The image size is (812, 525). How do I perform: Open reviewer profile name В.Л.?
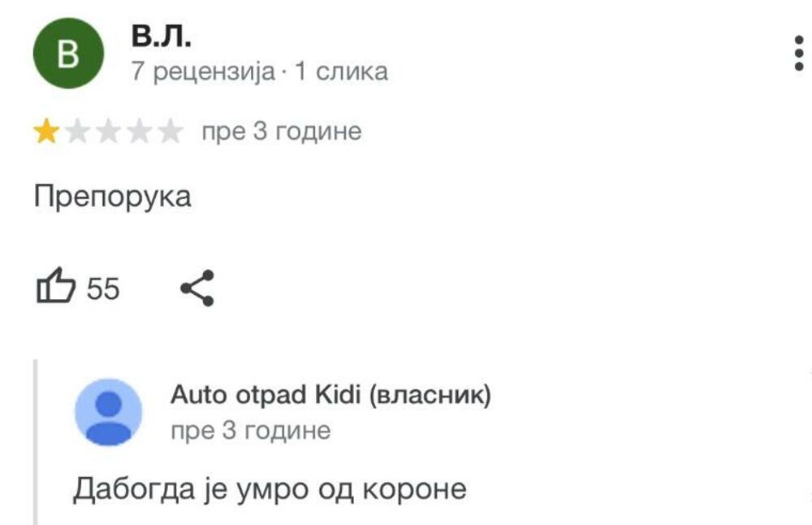click(161, 37)
